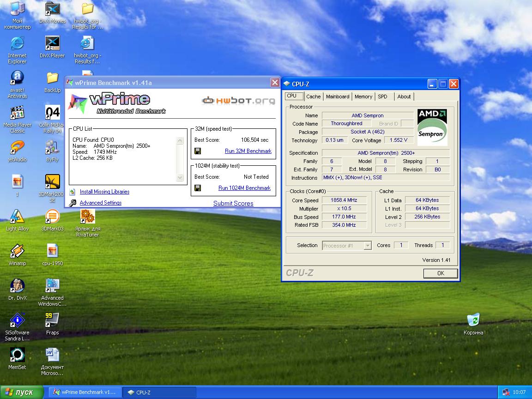Open the BackUp folder icon
This screenshot has height=399, width=532.
(x=52, y=82)
